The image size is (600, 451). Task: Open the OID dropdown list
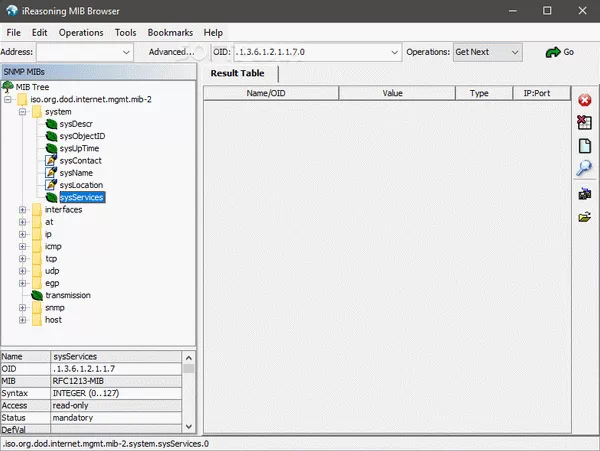(x=393, y=51)
